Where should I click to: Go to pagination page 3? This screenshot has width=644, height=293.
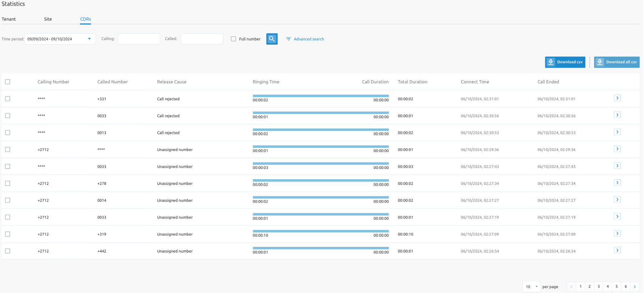[x=599, y=287]
